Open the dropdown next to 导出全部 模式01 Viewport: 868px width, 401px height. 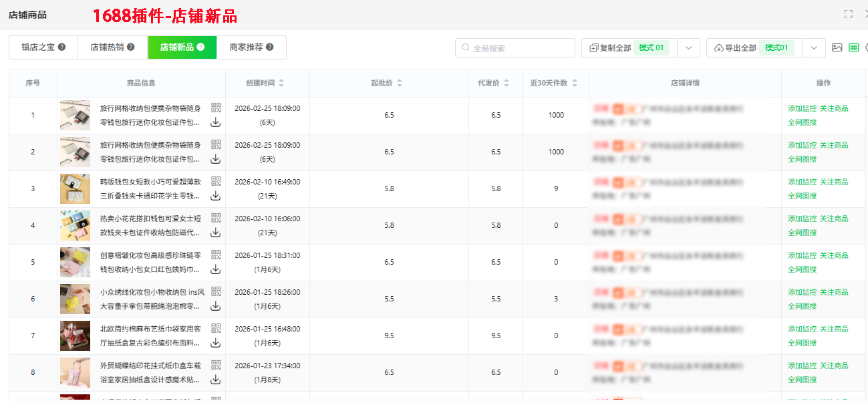tap(813, 47)
